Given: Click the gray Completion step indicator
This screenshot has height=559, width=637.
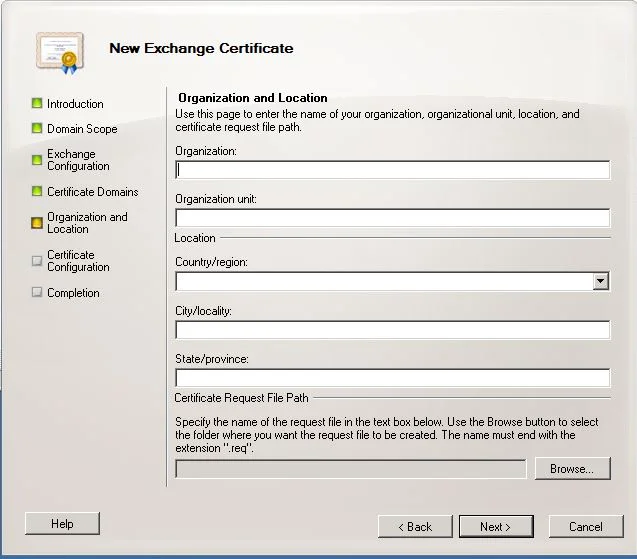Looking at the screenshot, I should coord(37,292).
